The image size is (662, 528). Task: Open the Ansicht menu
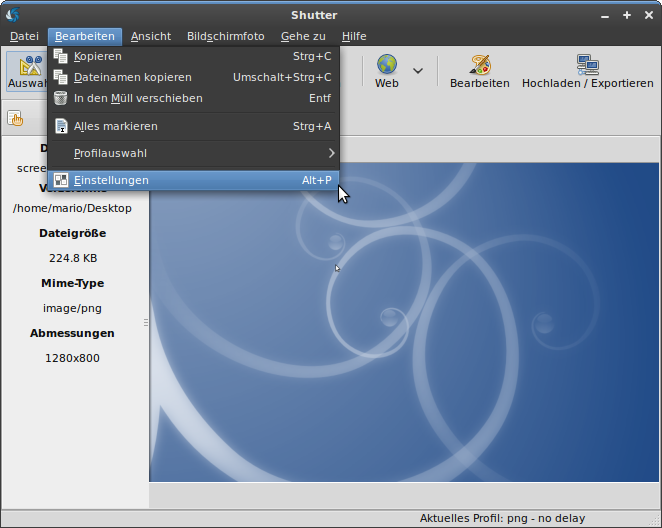click(x=151, y=36)
